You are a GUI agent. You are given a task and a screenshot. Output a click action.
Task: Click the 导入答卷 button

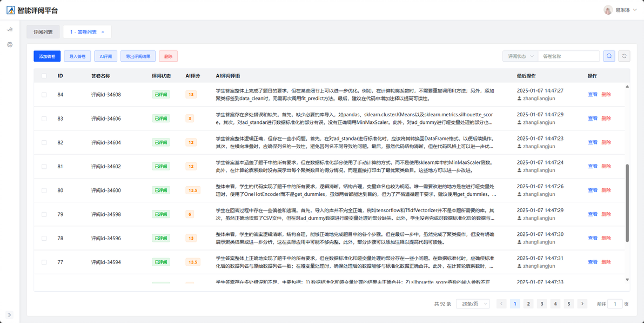(77, 56)
